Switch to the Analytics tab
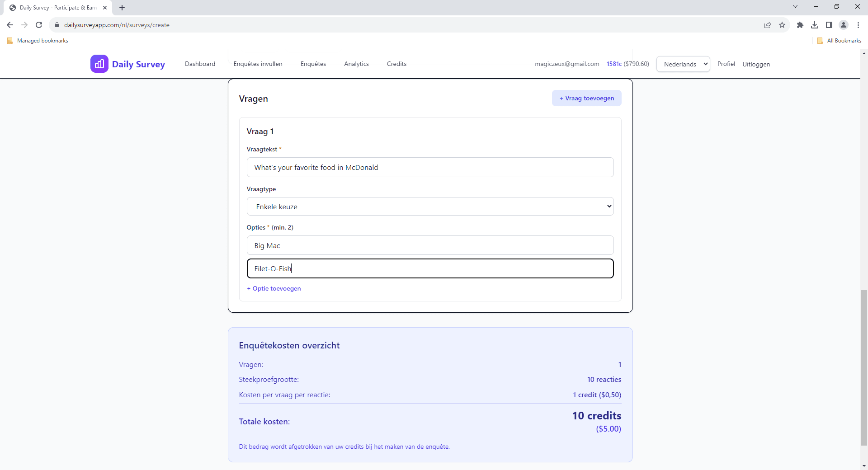The image size is (868, 470). (356, 64)
